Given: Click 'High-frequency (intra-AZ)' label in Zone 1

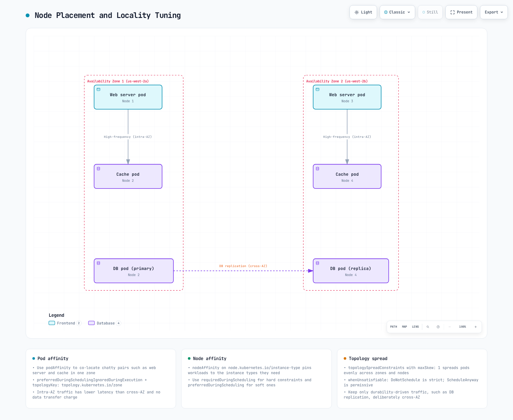Looking at the screenshot, I should click(128, 137).
